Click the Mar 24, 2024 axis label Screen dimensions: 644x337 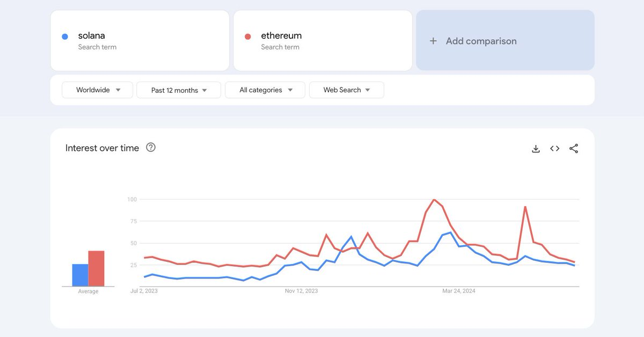point(458,291)
